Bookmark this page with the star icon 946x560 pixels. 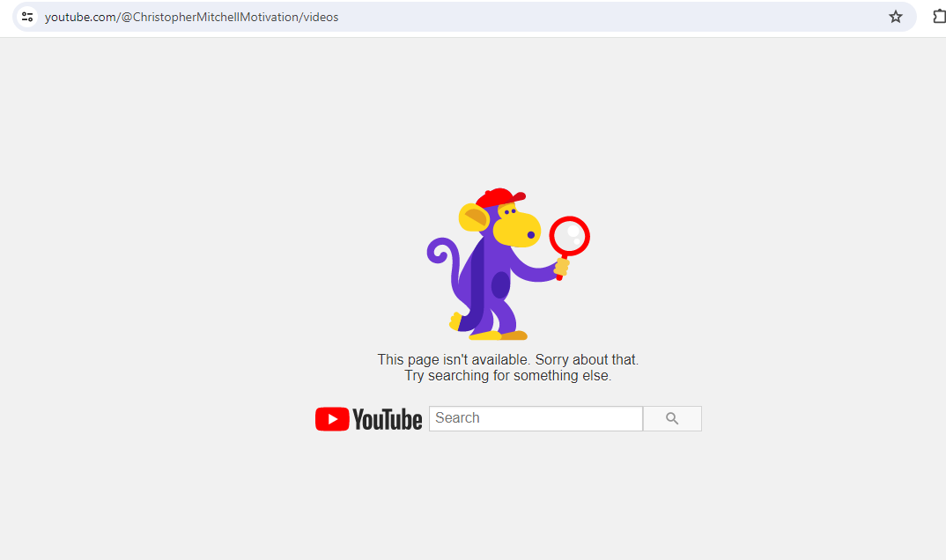coord(895,17)
